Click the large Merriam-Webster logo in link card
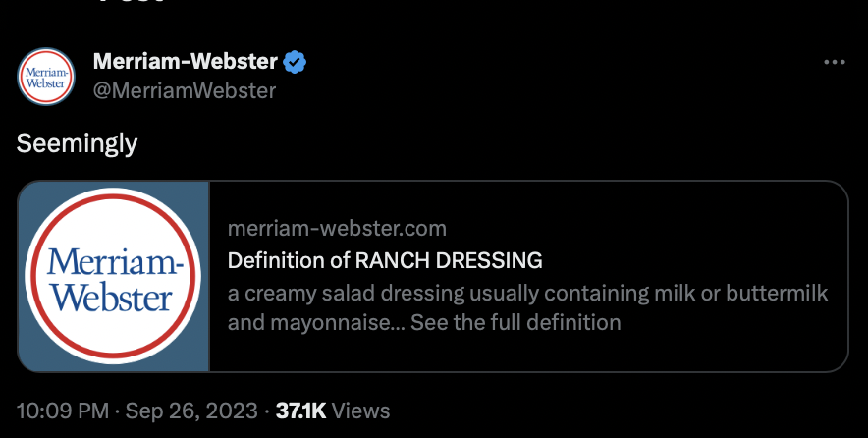 click(113, 276)
